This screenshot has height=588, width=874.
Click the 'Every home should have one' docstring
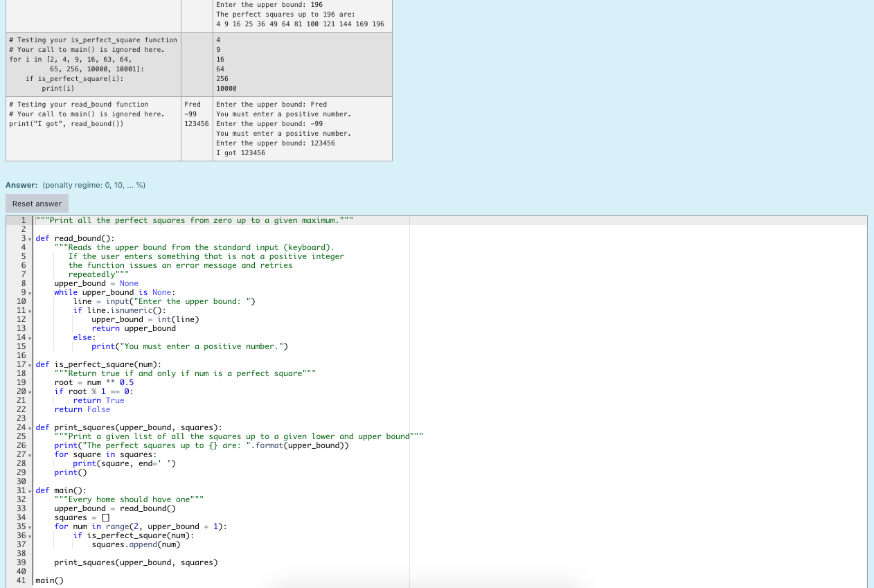[x=131, y=499]
